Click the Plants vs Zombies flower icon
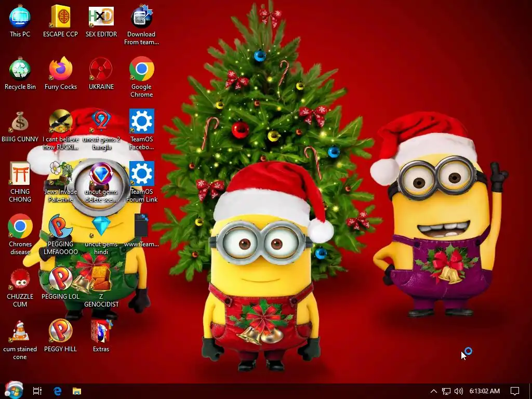The image size is (532, 399). tap(60, 174)
